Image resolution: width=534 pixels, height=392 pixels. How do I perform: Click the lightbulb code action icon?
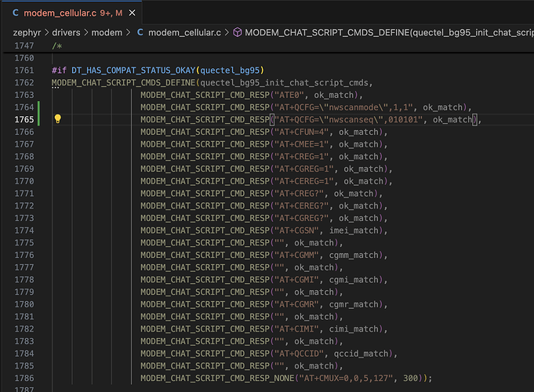point(57,119)
